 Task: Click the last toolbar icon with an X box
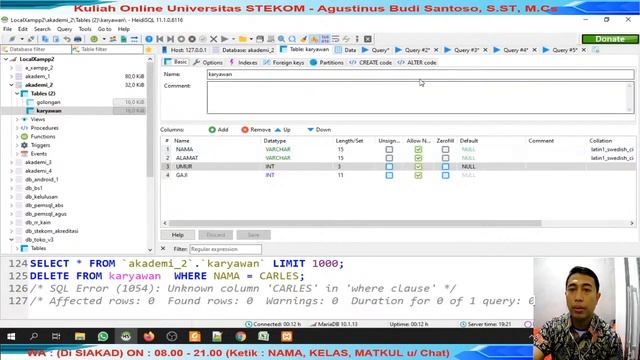[x=368, y=39]
